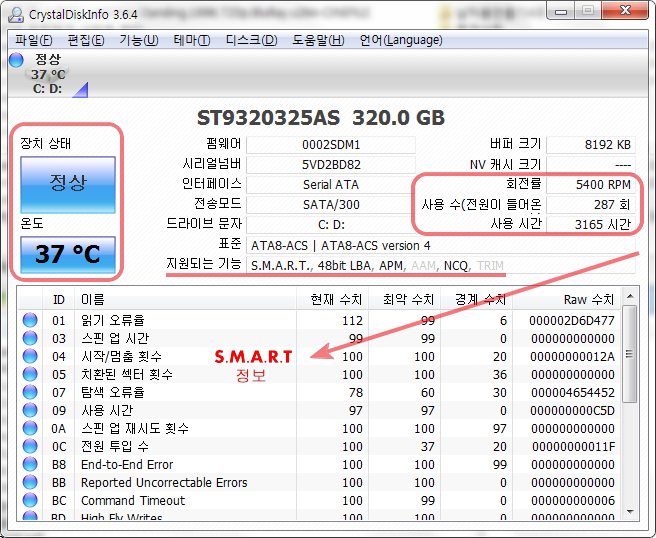Click status orb for 03 스핀 업 시간

pos(30,338)
